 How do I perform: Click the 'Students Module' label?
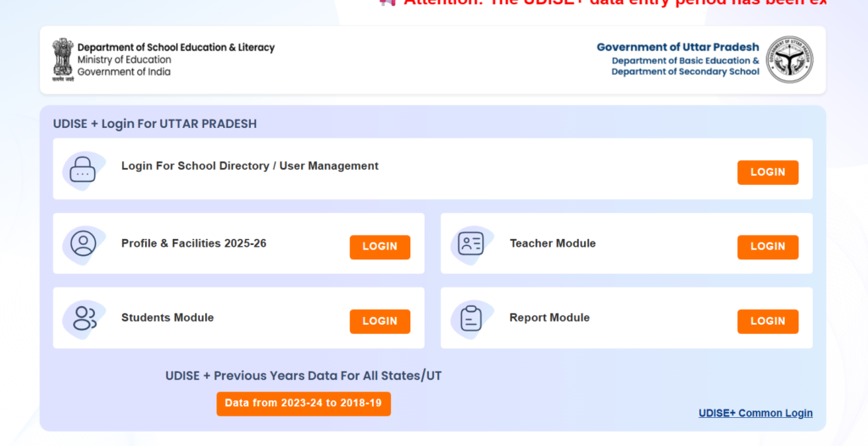point(168,317)
